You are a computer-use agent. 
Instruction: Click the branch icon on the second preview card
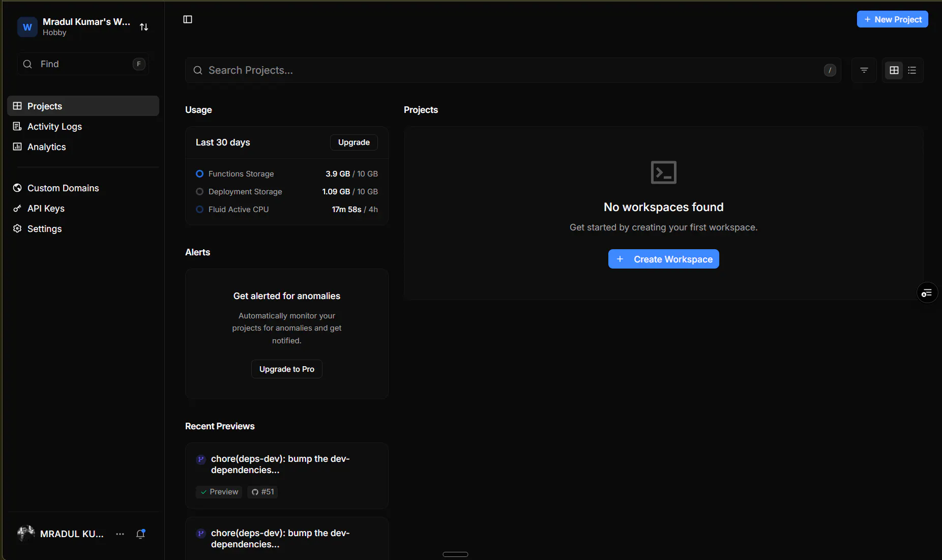(x=201, y=534)
